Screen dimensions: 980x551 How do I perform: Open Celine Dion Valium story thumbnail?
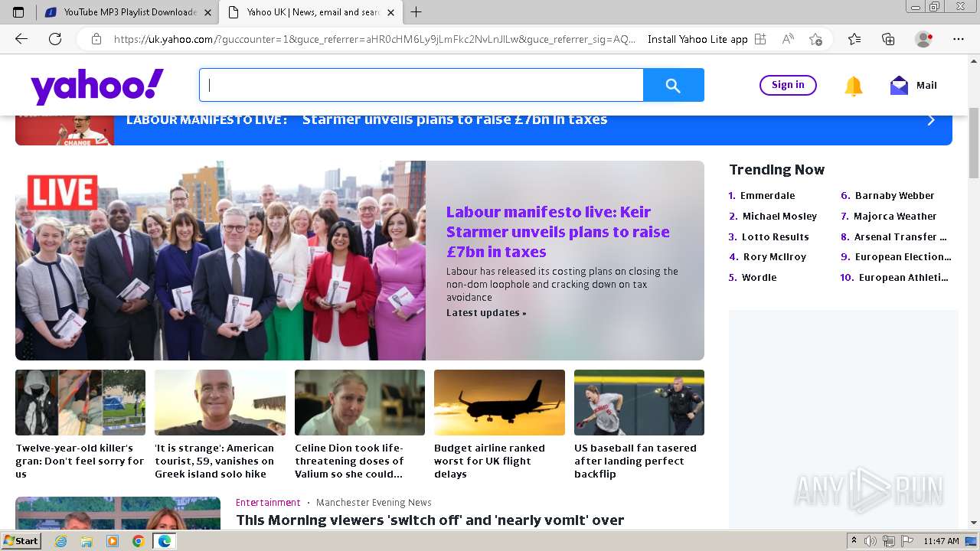(x=360, y=403)
